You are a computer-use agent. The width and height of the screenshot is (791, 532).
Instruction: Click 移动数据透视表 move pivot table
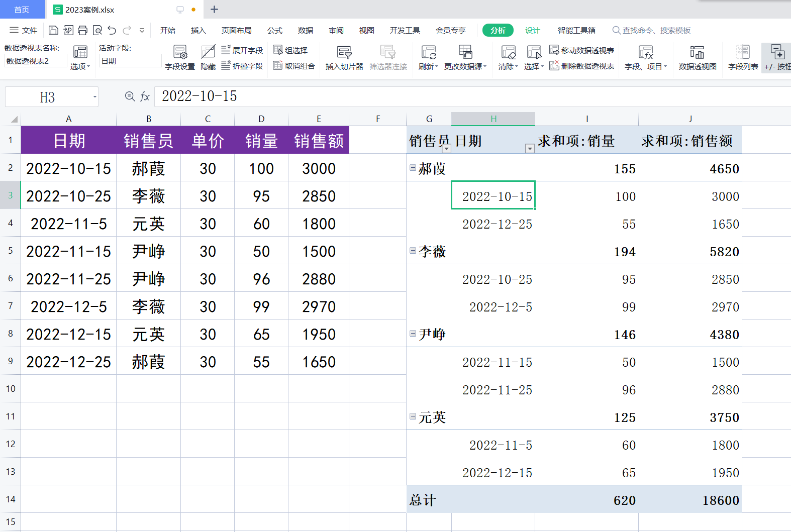pyautogui.click(x=582, y=50)
